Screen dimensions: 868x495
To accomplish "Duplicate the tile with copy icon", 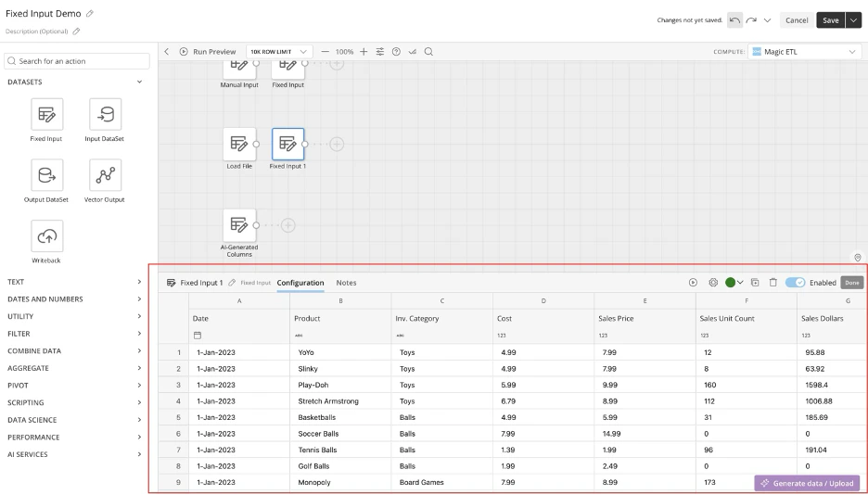I will pos(755,283).
